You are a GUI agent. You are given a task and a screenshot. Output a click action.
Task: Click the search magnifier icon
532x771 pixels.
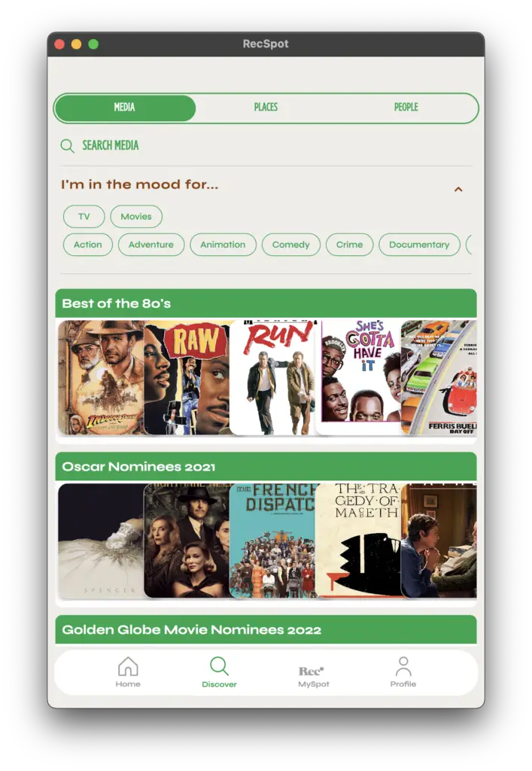pos(67,146)
